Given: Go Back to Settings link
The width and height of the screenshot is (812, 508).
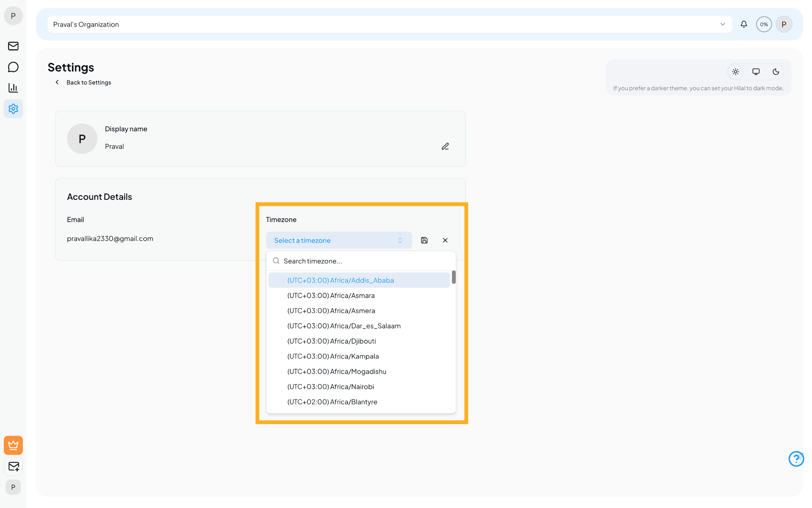Looking at the screenshot, I should pos(89,82).
